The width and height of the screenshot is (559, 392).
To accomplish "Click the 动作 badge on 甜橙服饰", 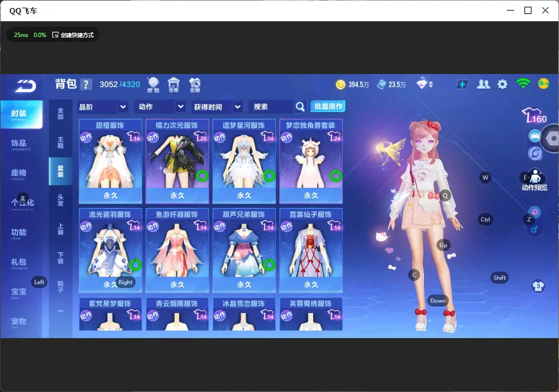I will [86, 137].
